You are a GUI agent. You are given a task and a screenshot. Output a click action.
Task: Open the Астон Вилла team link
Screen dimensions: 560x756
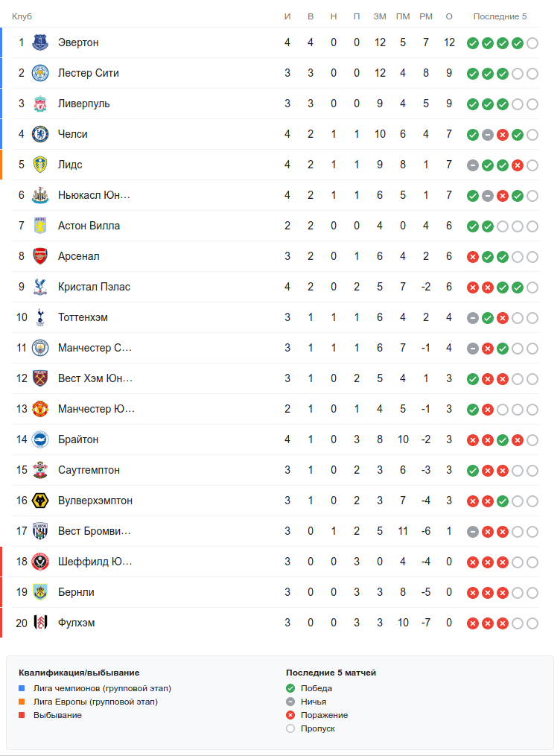[89, 226]
